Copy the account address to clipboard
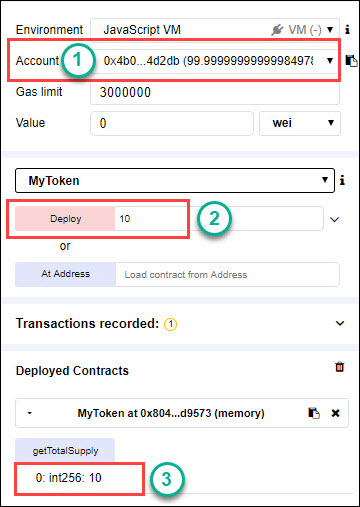Image resolution: width=360 pixels, height=507 pixels. coord(351,61)
